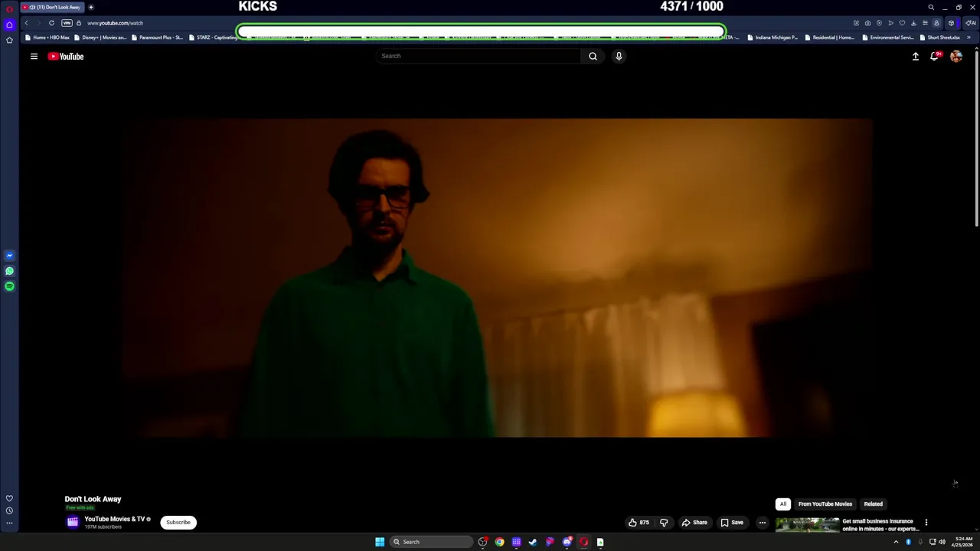Open the sidebar three-dot setup menu
The height and width of the screenshot is (551, 980).
point(9,523)
